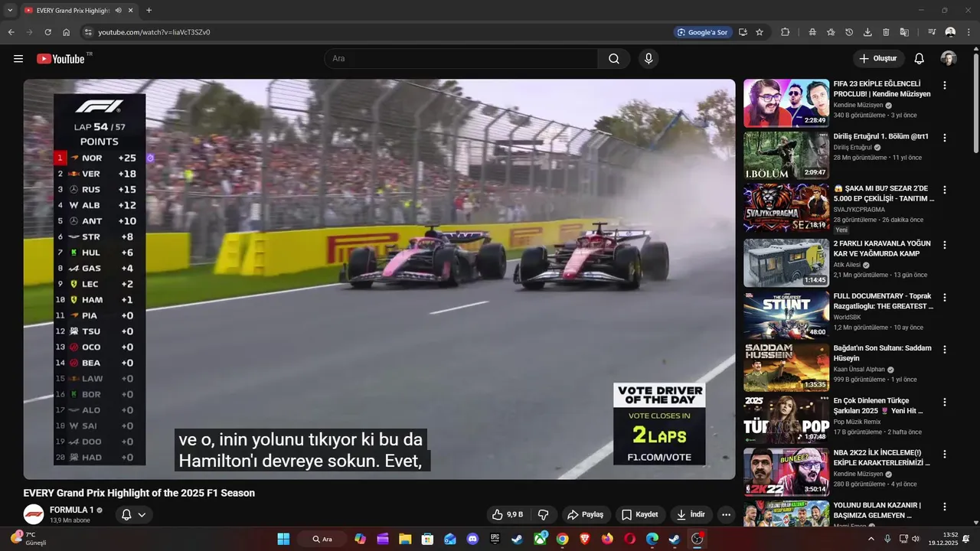Open options for Diriliş Ertuğrul video
Screen dimensions: 980x551
click(944, 138)
